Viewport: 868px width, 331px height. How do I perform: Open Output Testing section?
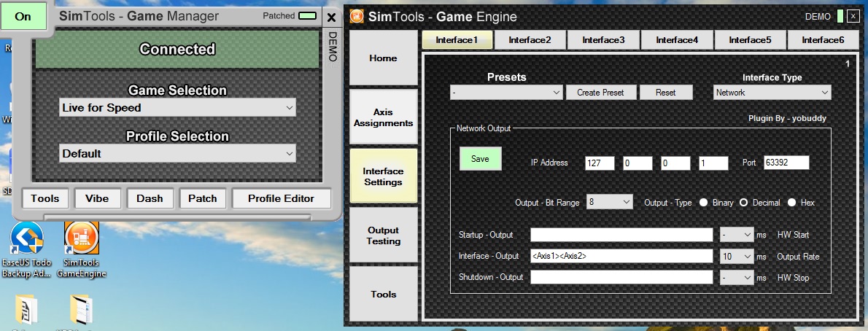[383, 235]
